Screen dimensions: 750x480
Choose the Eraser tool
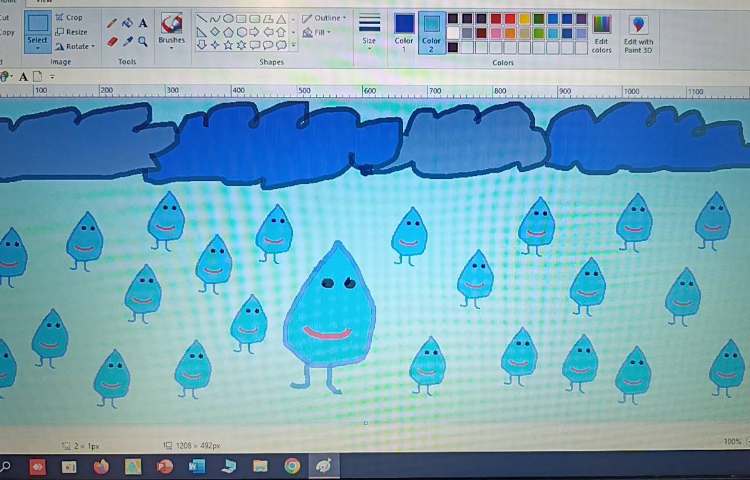tap(113, 42)
